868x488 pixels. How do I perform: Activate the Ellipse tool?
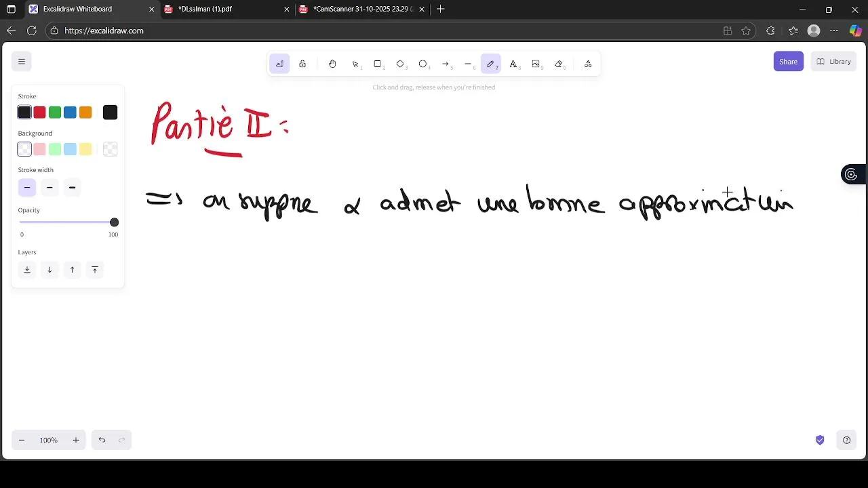[423, 64]
